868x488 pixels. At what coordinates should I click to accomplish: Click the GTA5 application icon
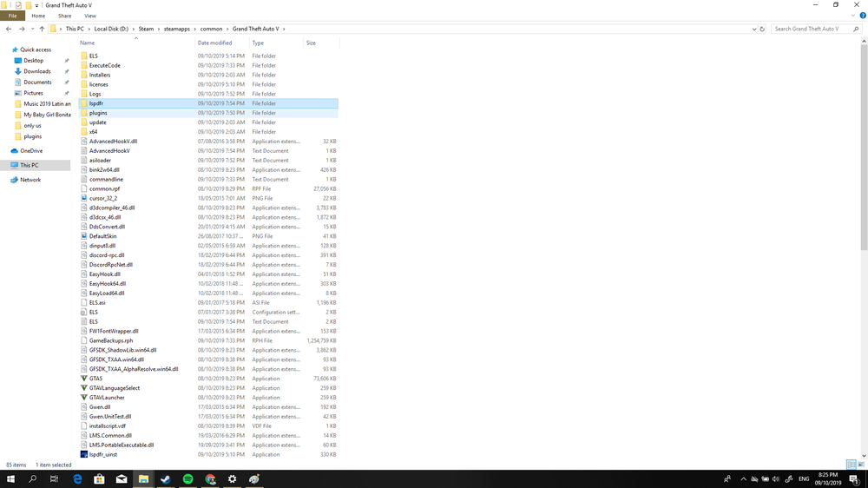tap(84, 379)
